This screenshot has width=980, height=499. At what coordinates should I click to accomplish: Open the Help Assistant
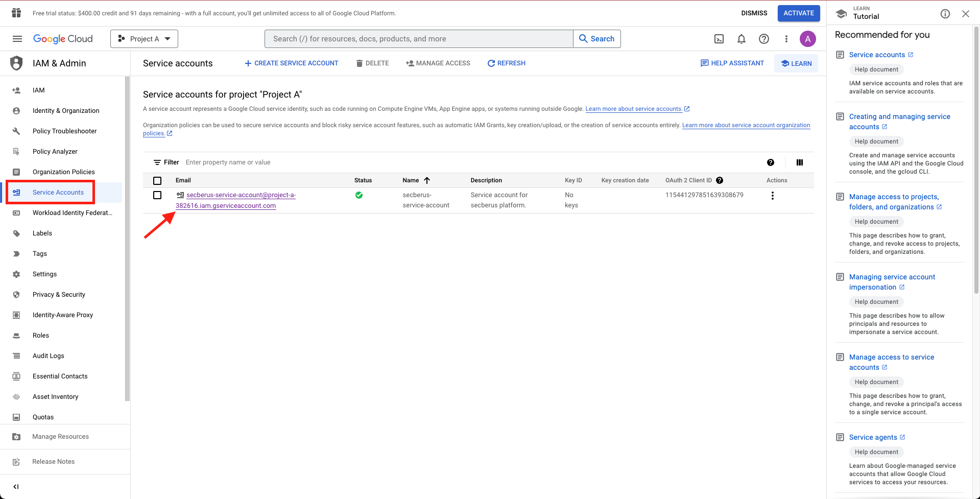tap(732, 63)
